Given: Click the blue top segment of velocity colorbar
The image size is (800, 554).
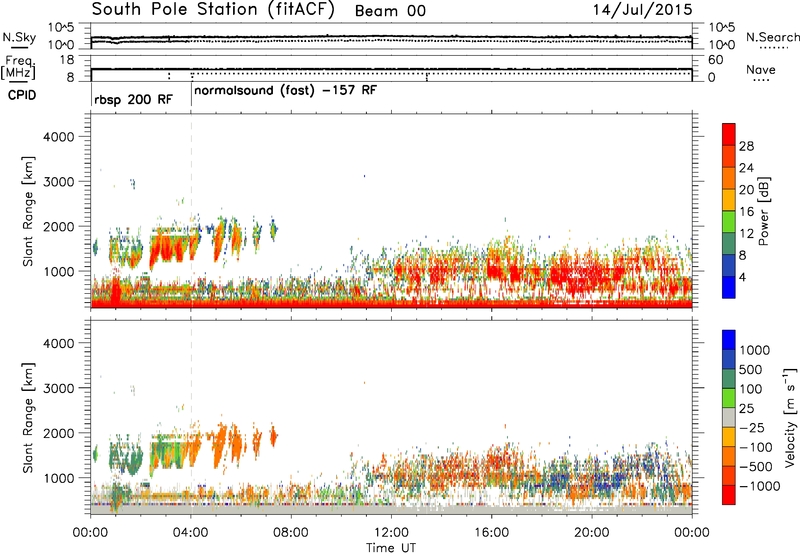Looking at the screenshot, I should [729, 340].
